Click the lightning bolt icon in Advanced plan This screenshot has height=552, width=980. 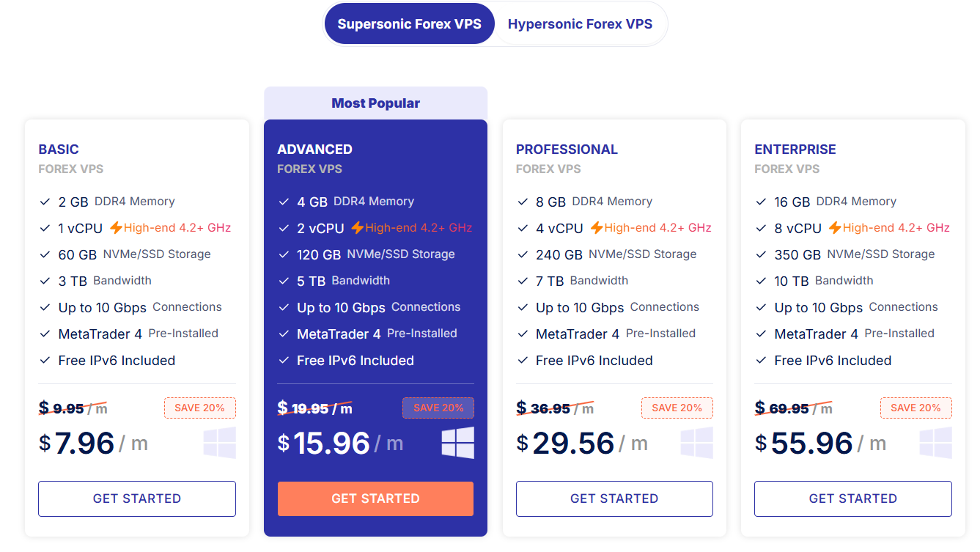(357, 228)
